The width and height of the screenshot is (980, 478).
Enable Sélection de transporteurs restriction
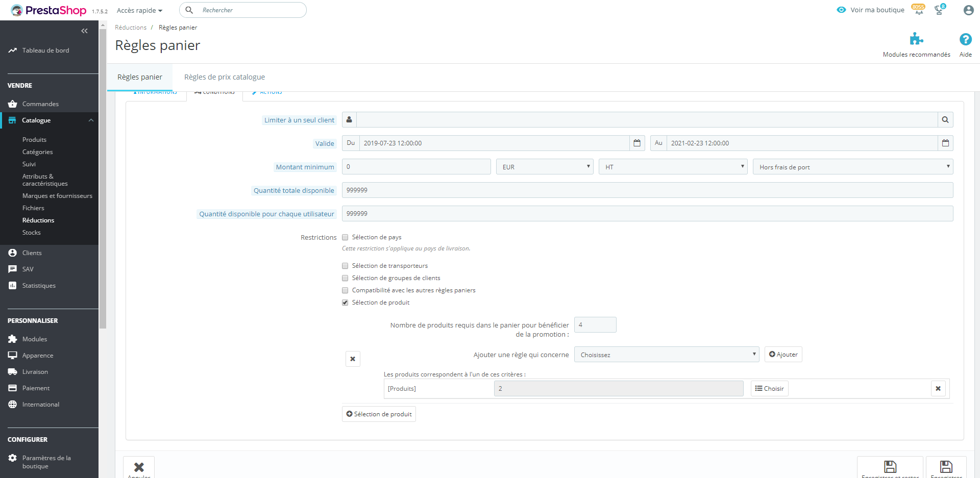345,266
